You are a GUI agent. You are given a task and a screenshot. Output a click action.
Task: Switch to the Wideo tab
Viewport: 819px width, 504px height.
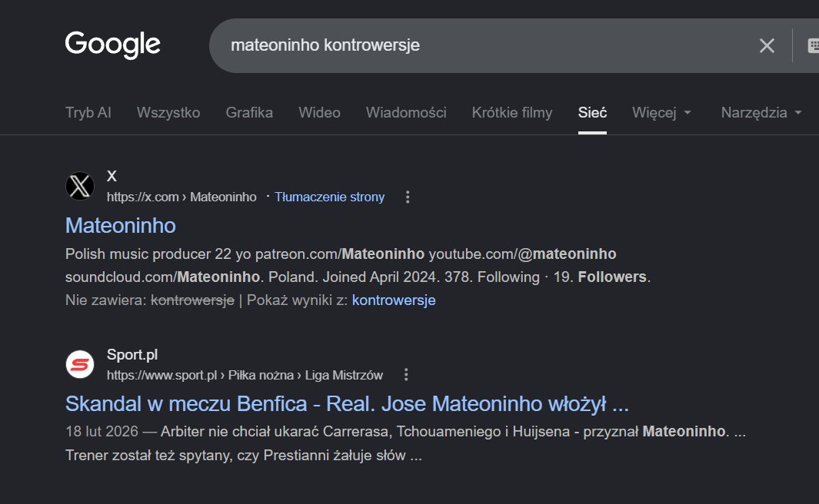click(x=319, y=113)
